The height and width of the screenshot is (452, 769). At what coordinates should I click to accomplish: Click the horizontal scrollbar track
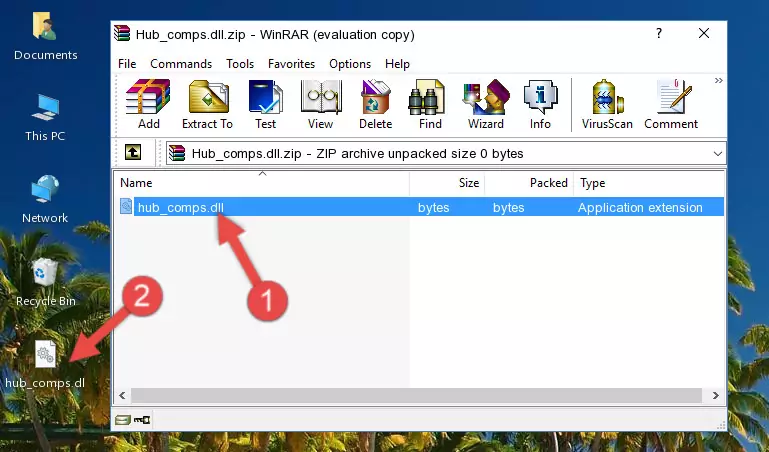416,395
